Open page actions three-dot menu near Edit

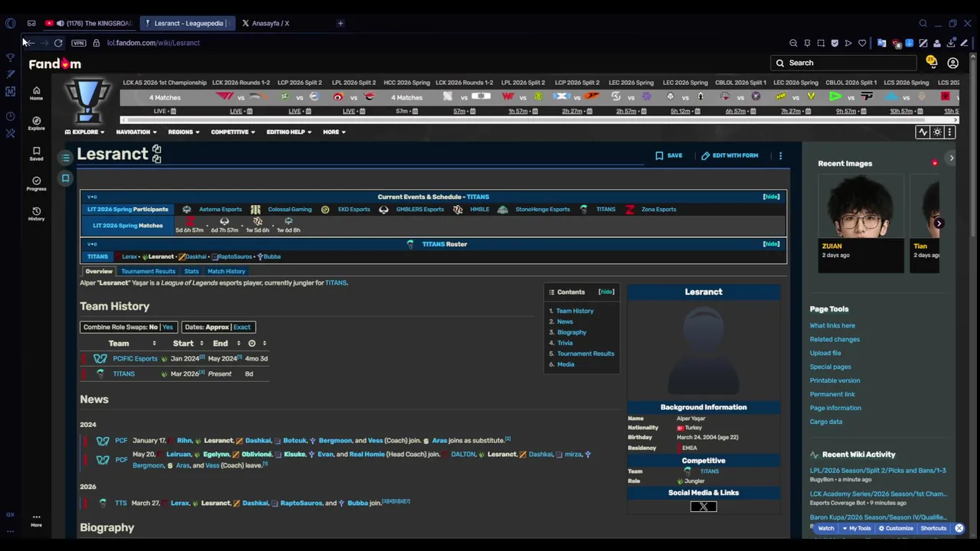click(780, 155)
